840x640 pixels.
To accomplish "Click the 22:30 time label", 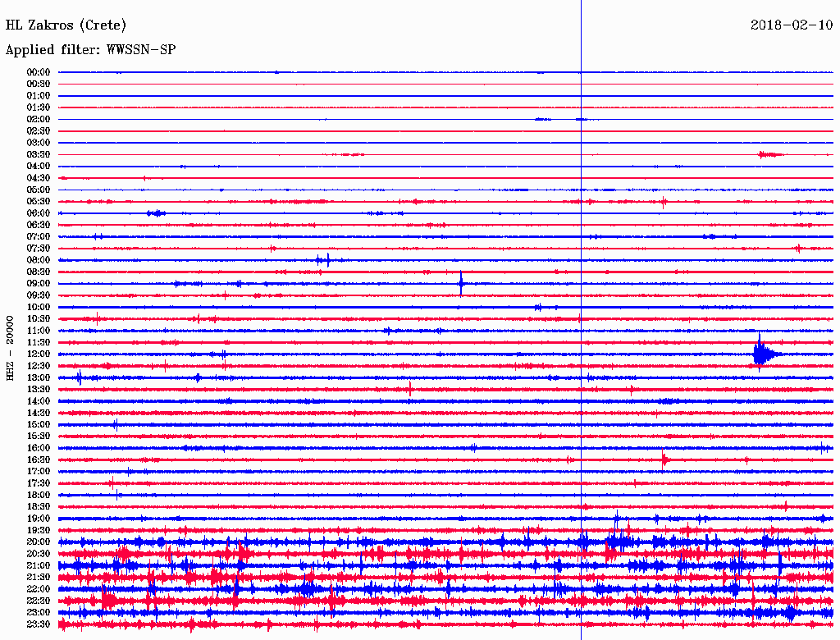I will [x=39, y=601].
